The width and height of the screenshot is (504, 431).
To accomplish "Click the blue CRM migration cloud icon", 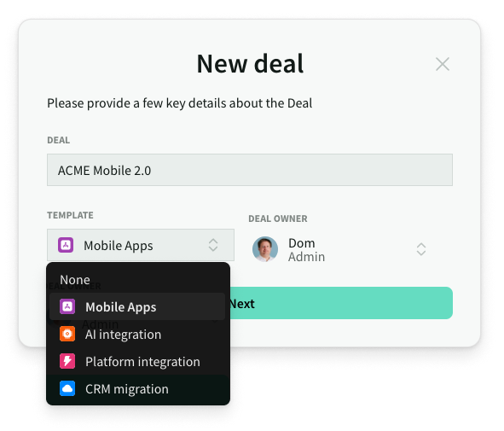I will click(x=67, y=388).
